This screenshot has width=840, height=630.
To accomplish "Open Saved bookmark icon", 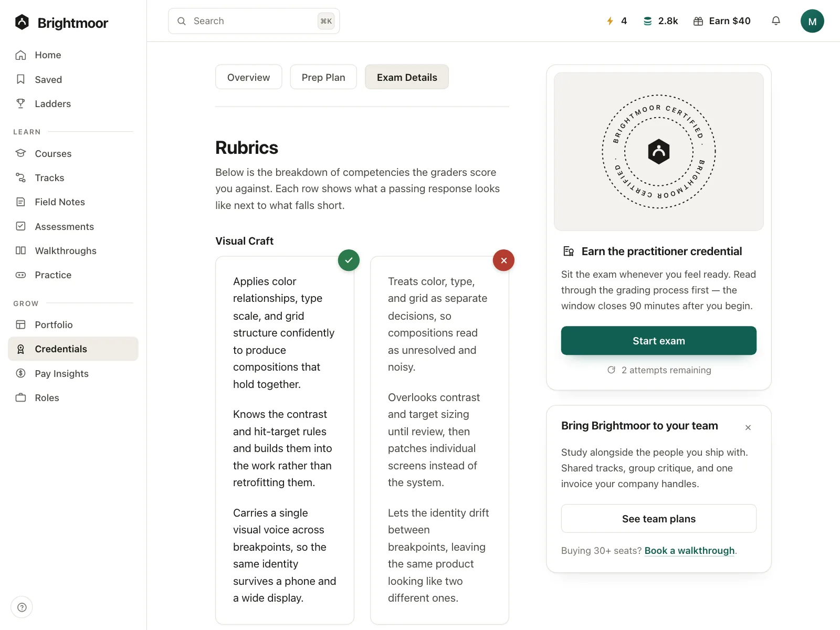I will click(21, 79).
